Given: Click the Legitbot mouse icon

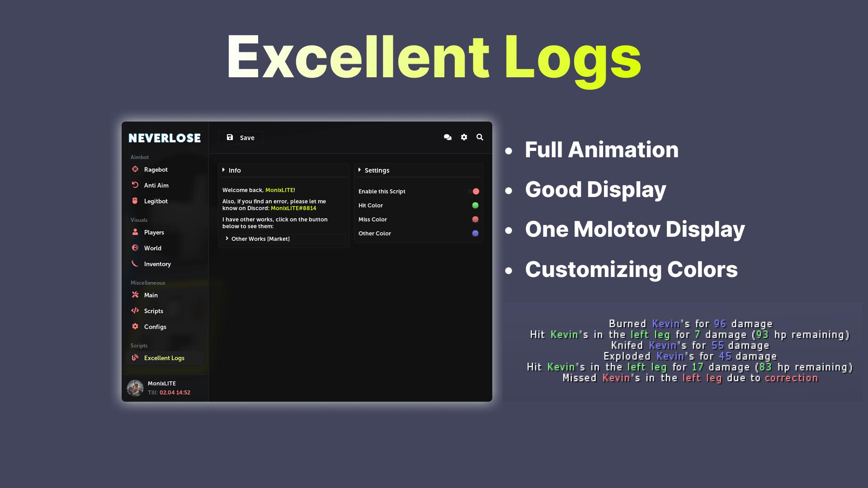Looking at the screenshot, I should pyautogui.click(x=135, y=201).
